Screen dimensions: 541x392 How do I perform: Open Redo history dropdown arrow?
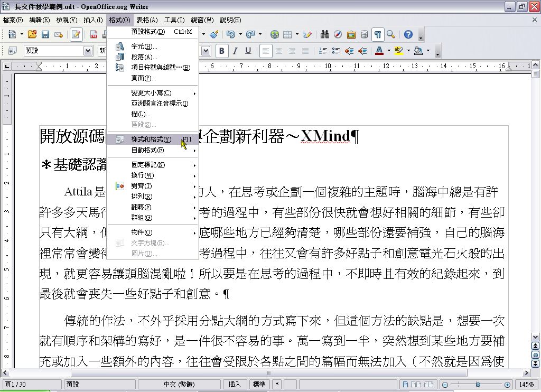pyautogui.click(x=260, y=34)
